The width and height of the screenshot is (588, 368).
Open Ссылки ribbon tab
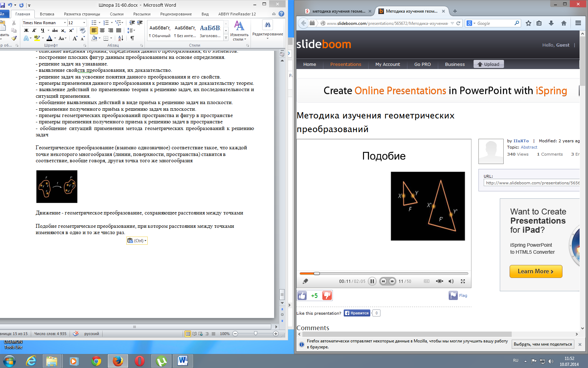[x=117, y=14]
